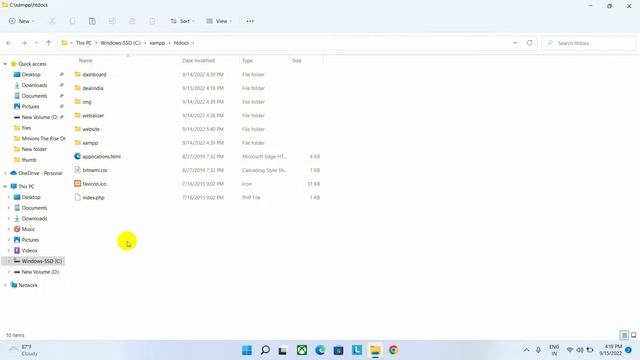Viewport: 640px width, 360px height.
Task: Select the xampp folder in file list
Action: click(90, 143)
